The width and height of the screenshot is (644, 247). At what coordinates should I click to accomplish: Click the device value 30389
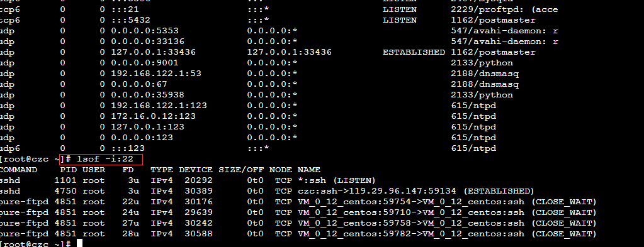[x=198, y=191]
